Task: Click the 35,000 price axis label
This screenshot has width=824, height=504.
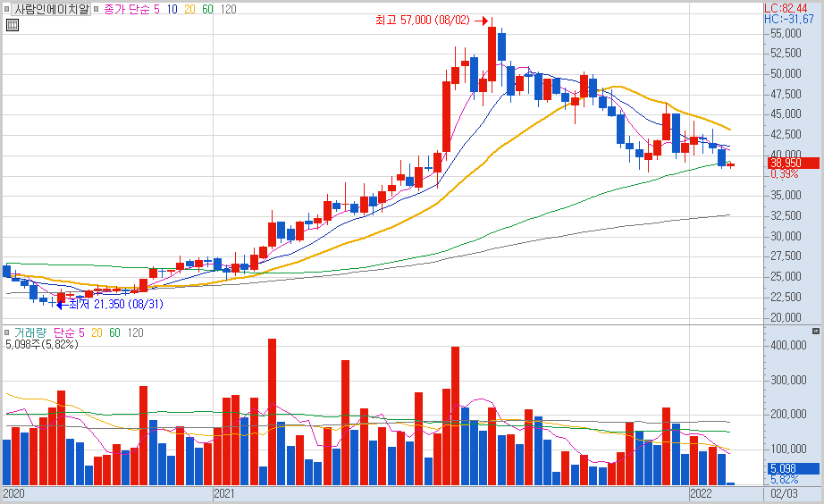Action: [x=786, y=195]
